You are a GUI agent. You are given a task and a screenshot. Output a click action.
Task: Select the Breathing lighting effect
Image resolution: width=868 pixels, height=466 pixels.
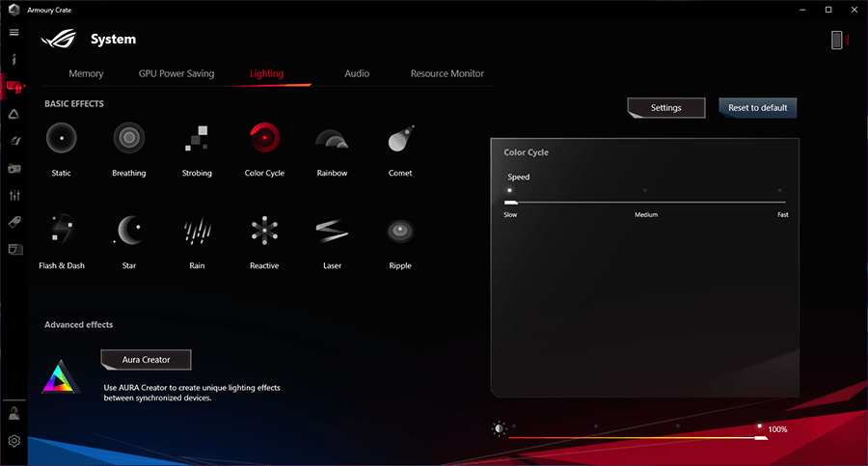(129, 138)
